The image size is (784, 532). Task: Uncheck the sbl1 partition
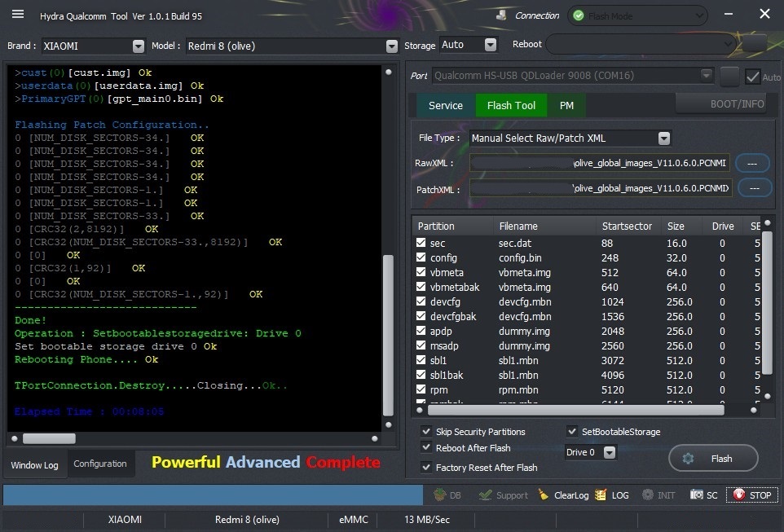(x=421, y=360)
